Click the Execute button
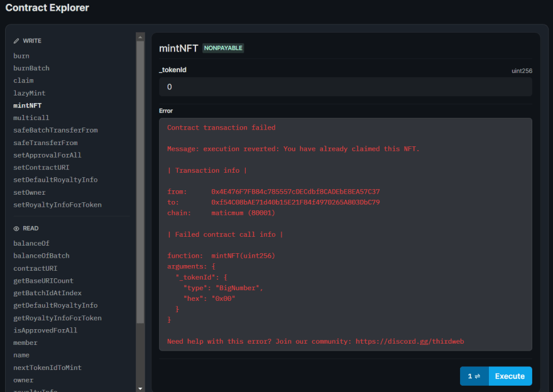 point(510,376)
